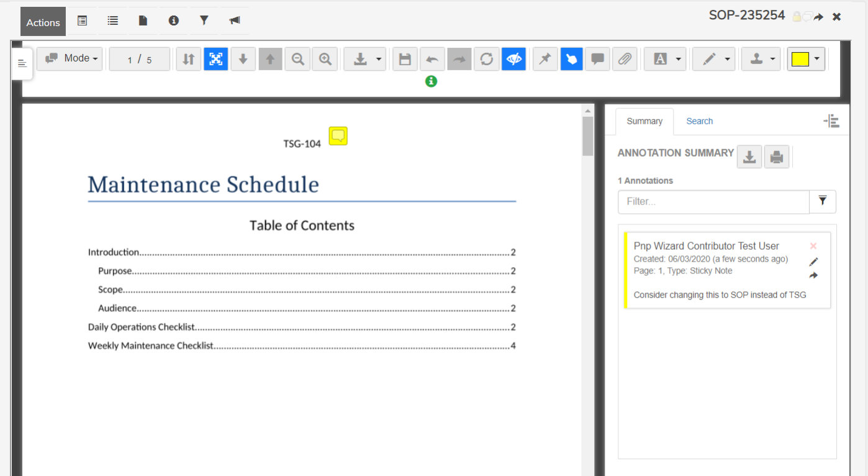
Task: Expand the text annotation tool dropdown
Action: pos(665,59)
